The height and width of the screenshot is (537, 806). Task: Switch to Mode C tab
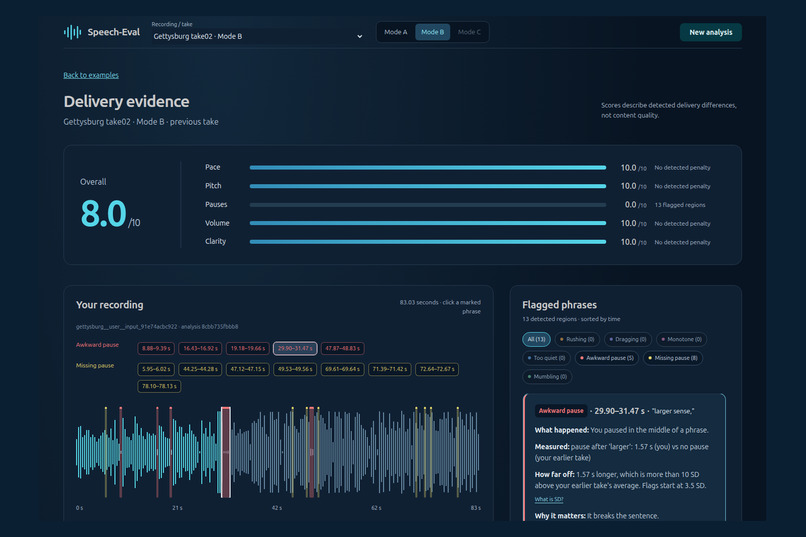coord(469,32)
